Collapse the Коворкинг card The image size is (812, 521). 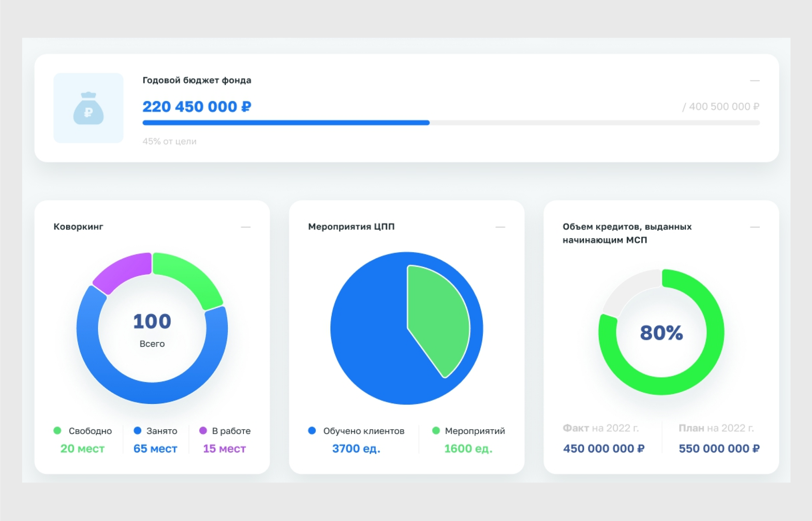tap(245, 227)
